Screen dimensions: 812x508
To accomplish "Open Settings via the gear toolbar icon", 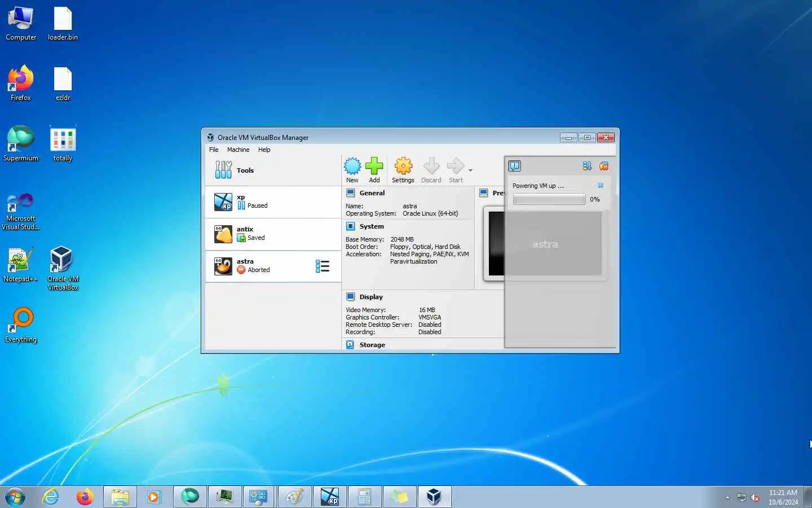I will pos(403,170).
